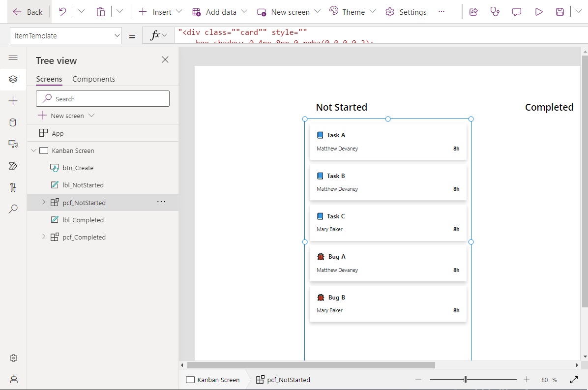Image resolution: width=588 pixels, height=390 pixels.
Task: Open the Media icon in sidebar
Action: [13, 144]
